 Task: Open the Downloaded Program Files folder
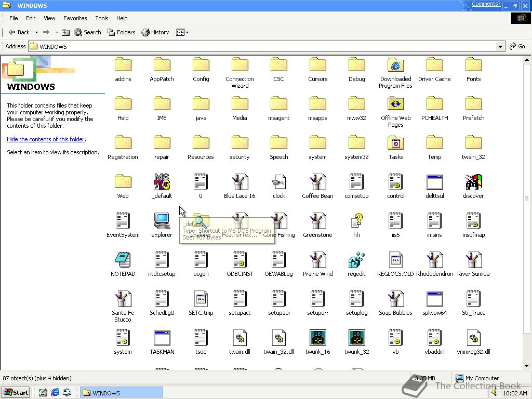[x=395, y=65]
